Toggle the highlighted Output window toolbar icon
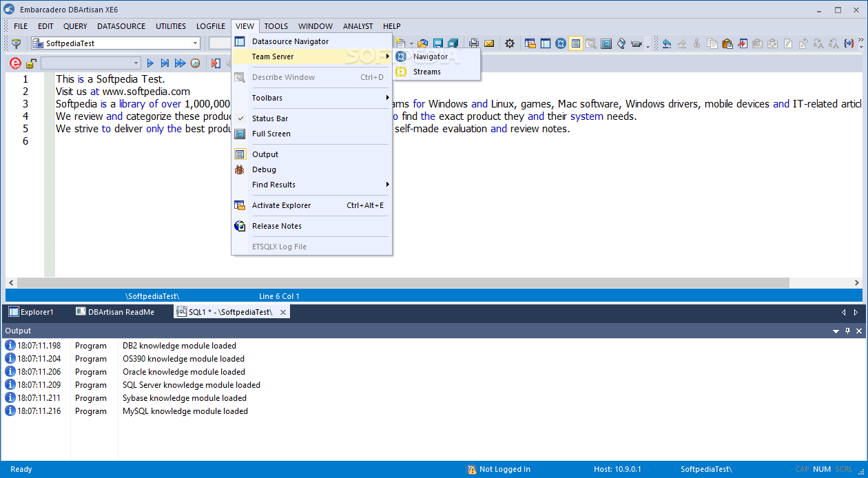868x478 pixels. tap(576, 43)
